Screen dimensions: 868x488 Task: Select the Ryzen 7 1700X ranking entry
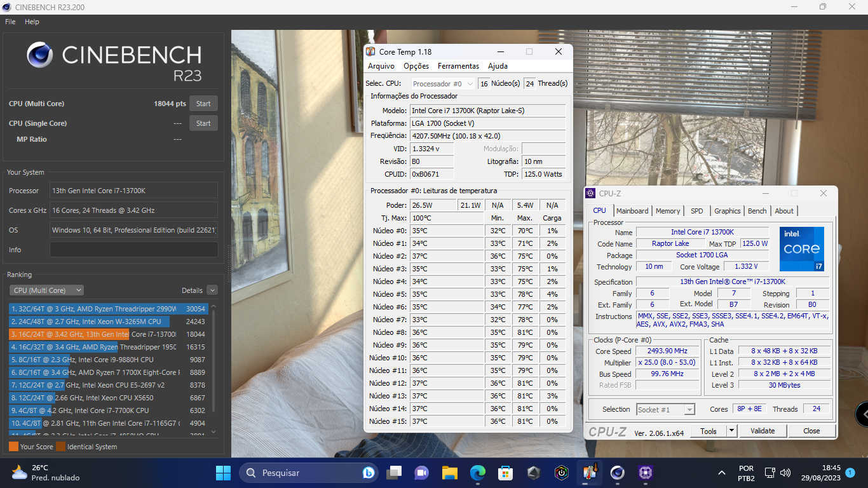coord(109,372)
